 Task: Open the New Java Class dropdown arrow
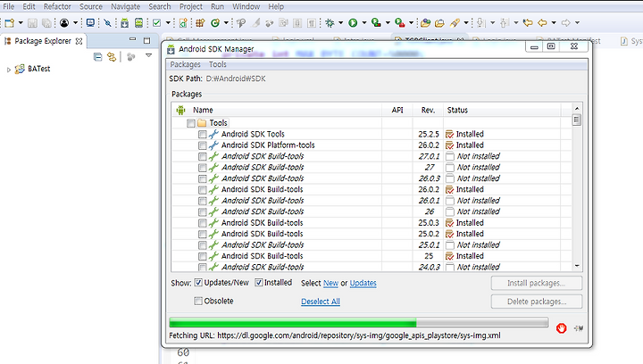click(226, 23)
